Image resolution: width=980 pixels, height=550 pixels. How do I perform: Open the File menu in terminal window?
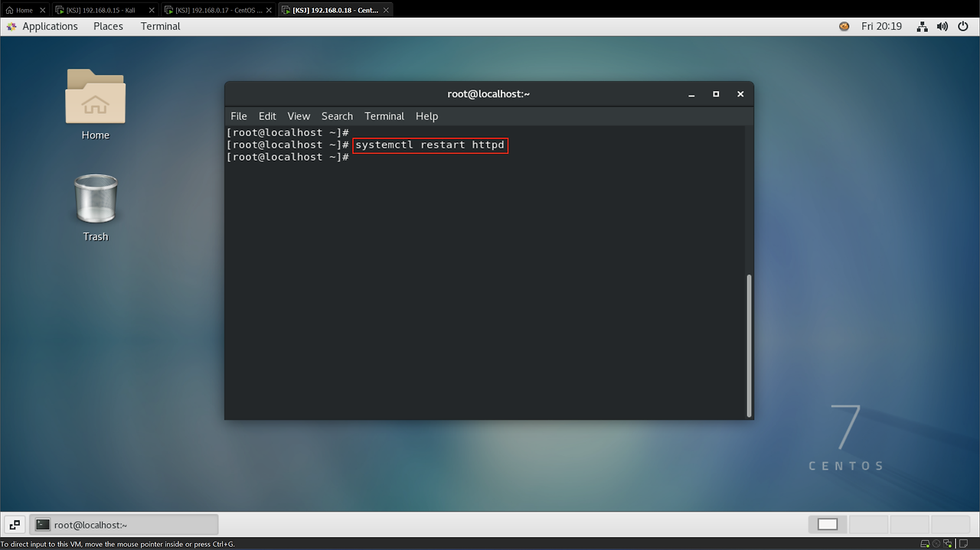[239, 116]
